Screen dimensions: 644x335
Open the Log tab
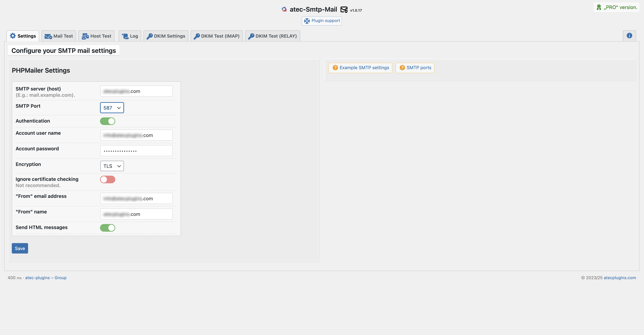130,36
